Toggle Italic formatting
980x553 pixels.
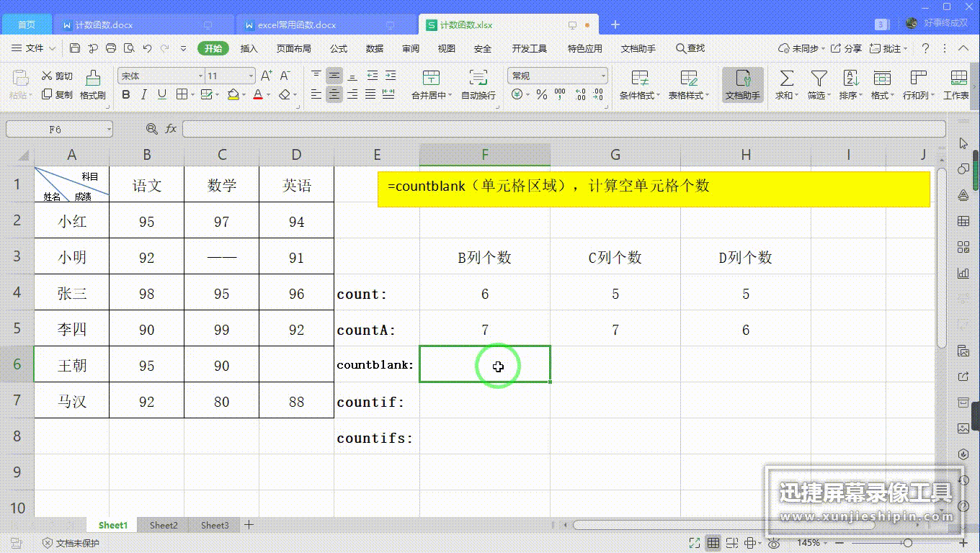(144, 94)
